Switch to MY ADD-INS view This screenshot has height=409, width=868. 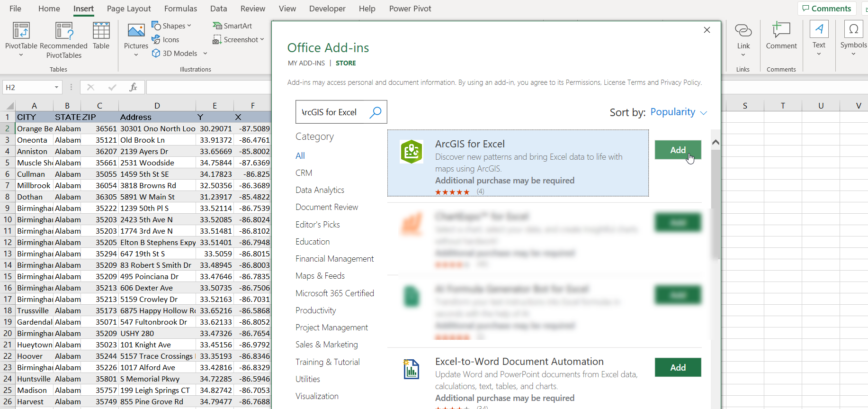306,63
